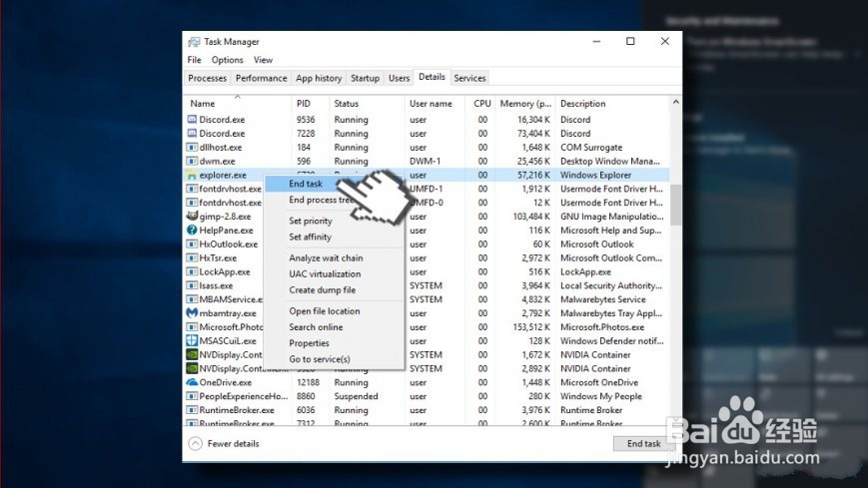Switch to the Services tab
Viewport: 868px width, 488px height.
point(469,78)
